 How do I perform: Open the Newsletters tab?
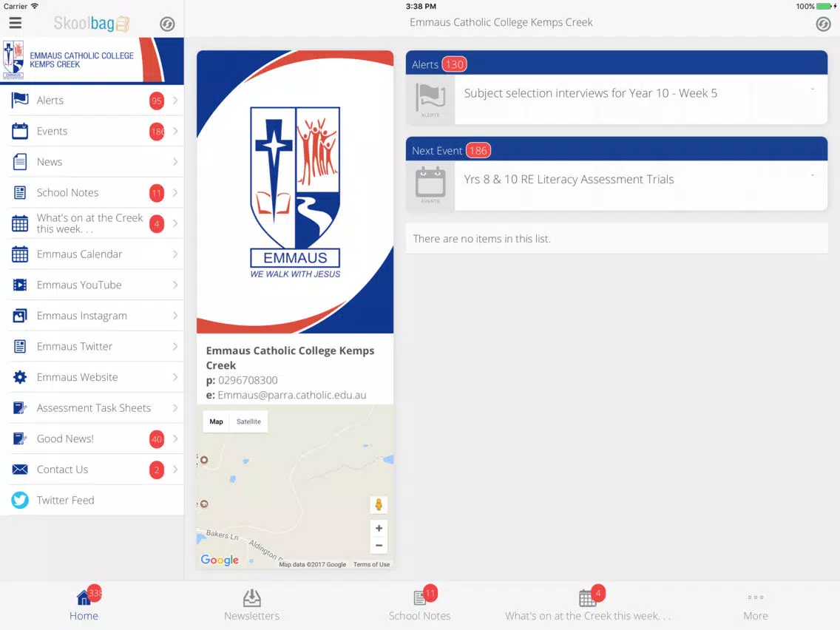tap(252, 605)
